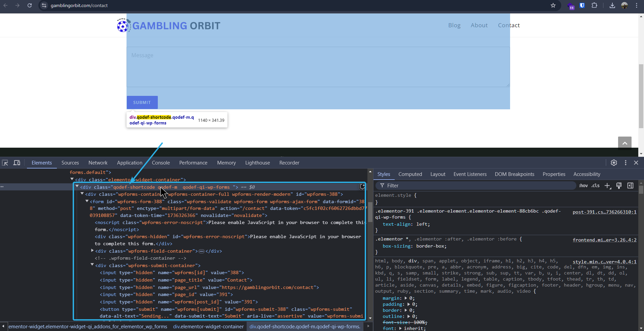Click the About navigation link

click(x=479, y=25)
